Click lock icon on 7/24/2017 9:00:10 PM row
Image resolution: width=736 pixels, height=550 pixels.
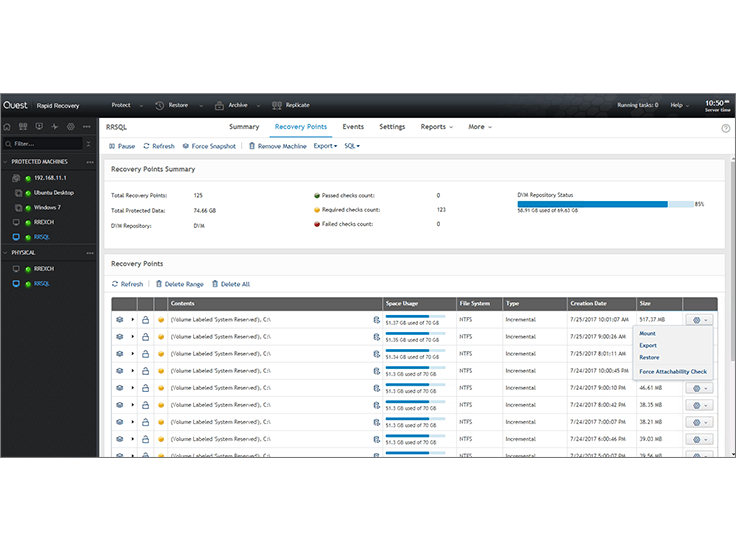[146, 388]
